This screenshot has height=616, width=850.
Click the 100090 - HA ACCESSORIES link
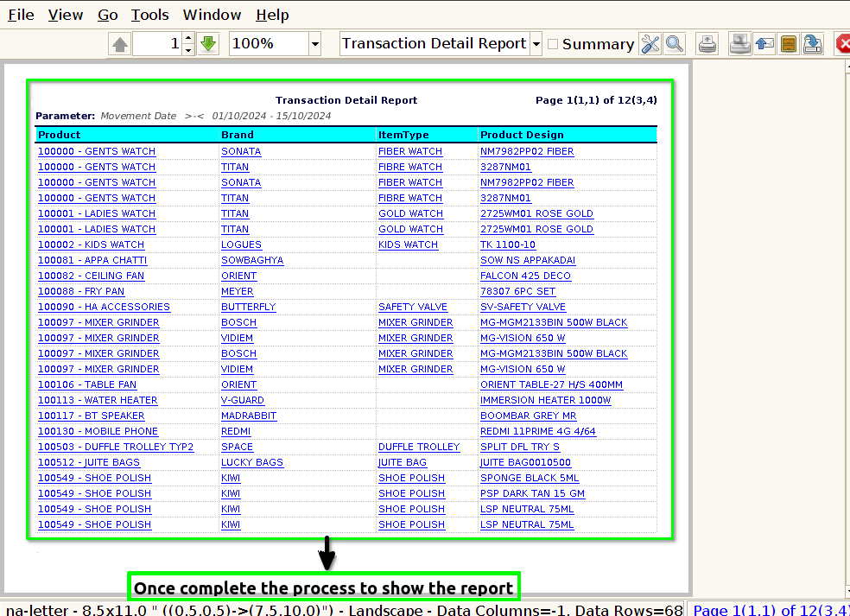pyautogui.click(x=104, y=307)
